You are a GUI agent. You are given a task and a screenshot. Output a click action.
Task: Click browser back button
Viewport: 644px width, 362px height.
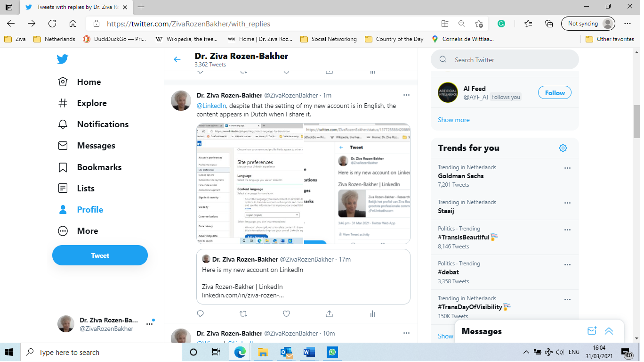(11, 24)
